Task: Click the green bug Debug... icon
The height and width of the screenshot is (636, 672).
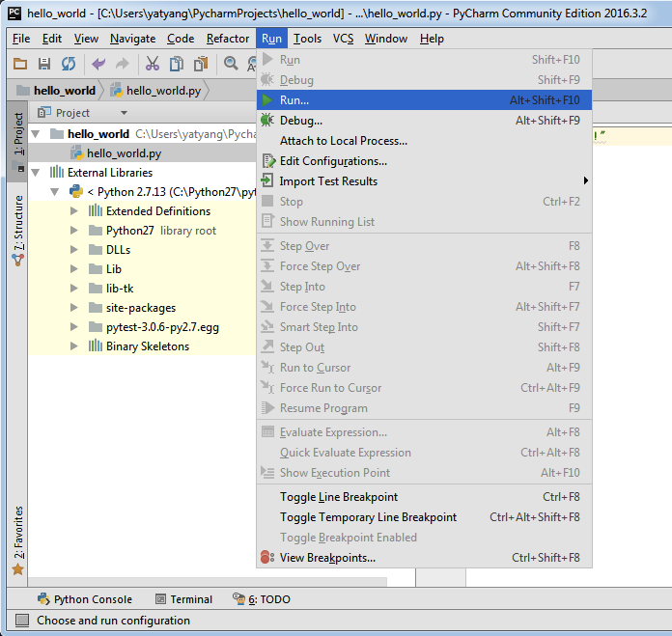Action: (x=267, y=120)
